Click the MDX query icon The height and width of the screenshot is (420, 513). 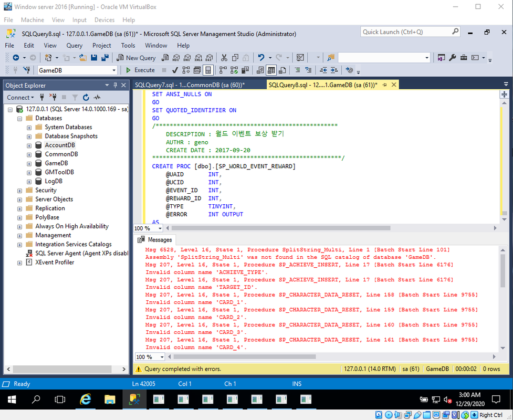tap(176, 58)
